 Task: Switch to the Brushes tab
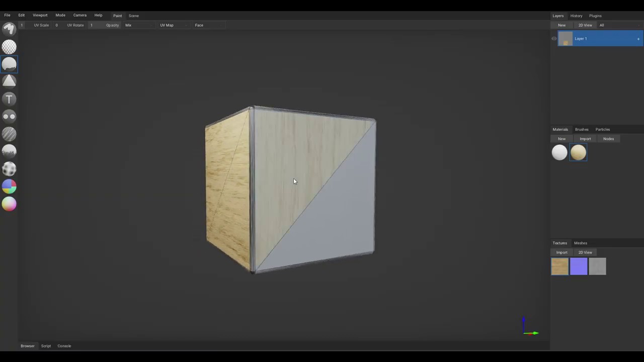click(582, 129)
